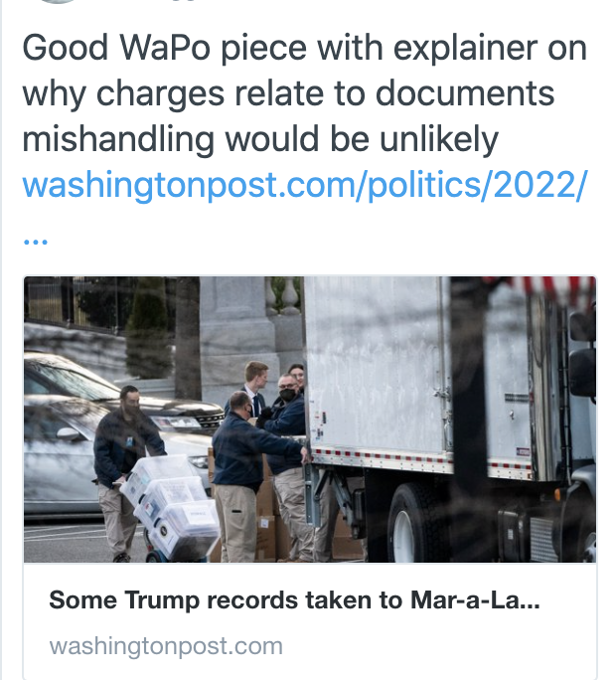
Task: Click the cardboard boxes beside the truck
Action: coord(269,520)
